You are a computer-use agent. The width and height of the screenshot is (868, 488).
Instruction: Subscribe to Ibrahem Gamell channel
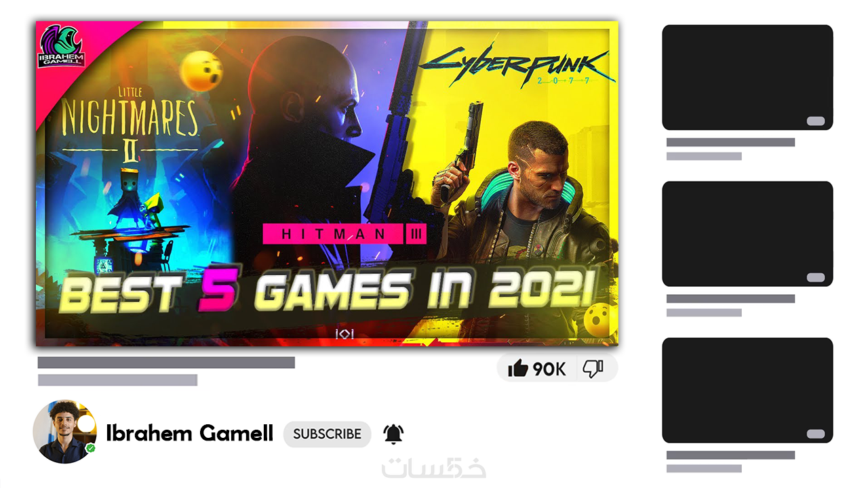327,434
